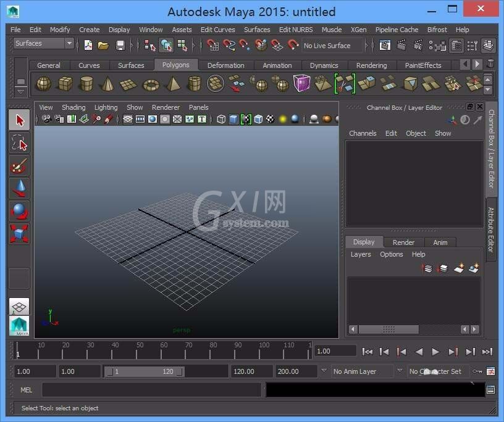Toggle select by object type mode

166,45
